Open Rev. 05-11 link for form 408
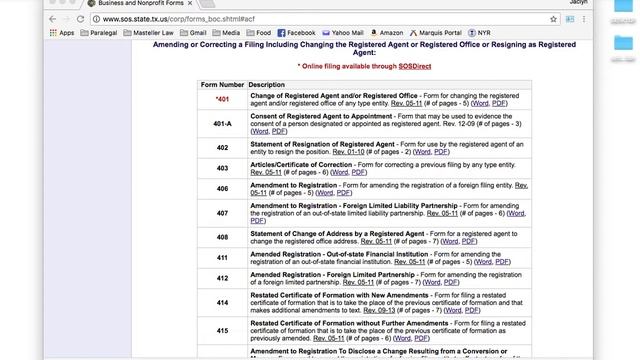The width and height of the screenshot is (640, 360). 376,241
